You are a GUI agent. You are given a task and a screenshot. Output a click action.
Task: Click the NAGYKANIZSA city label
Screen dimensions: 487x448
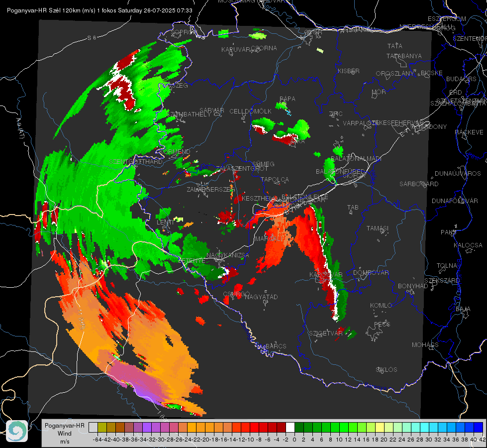(x=228, y=255)
